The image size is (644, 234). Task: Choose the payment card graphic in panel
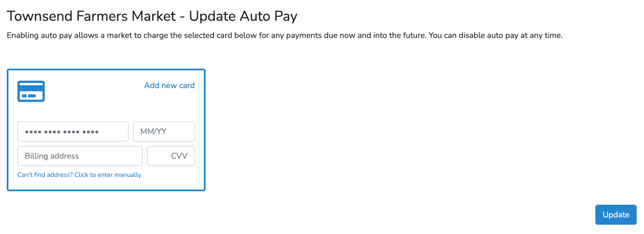(x=31, y=91)
